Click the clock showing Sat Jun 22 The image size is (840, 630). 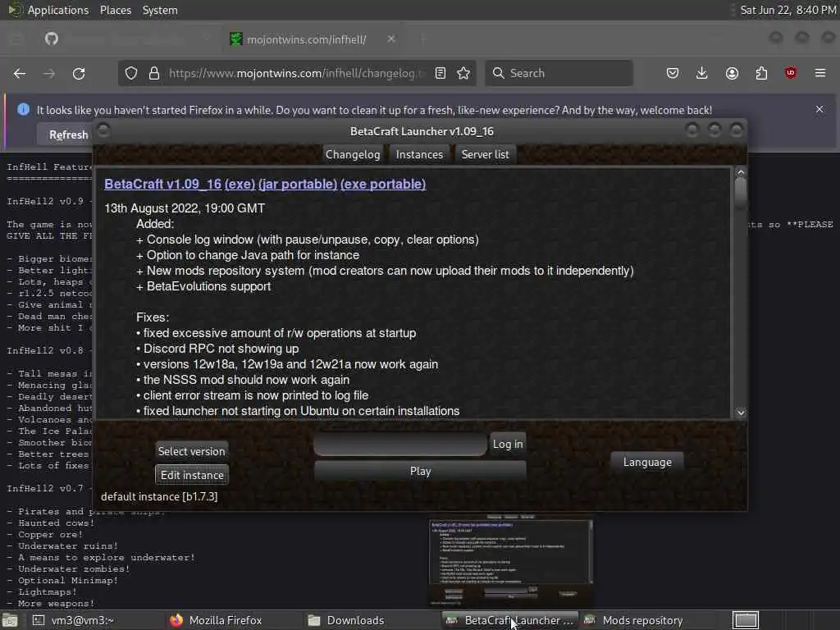pos(788,10)
